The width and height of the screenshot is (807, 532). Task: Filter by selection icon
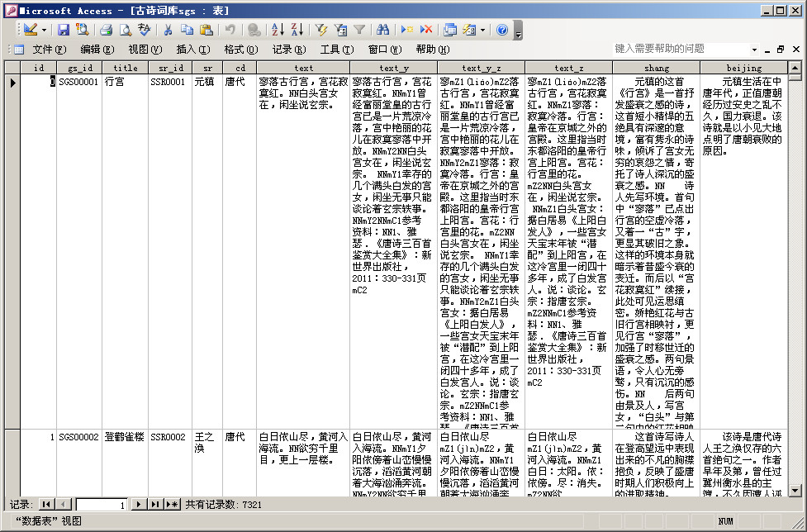pyautogui.click(x=321, y=30)
